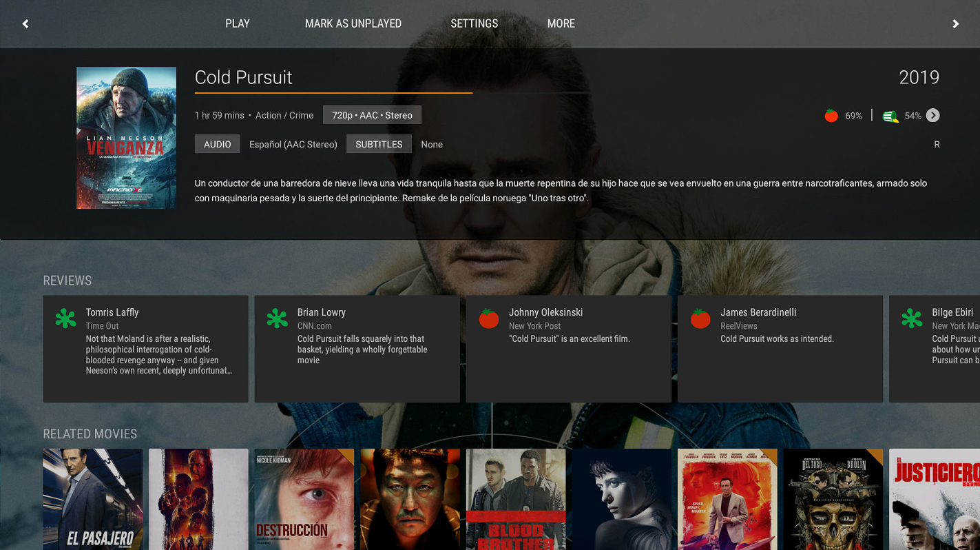Click the Cold Pursuit title
980x550 pixels.
(x=244, y=77)
